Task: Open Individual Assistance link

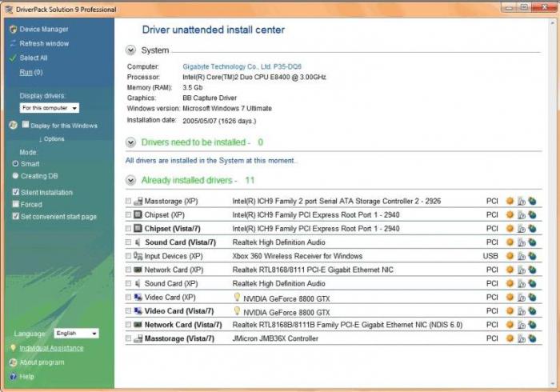Action: click(51, 348)
